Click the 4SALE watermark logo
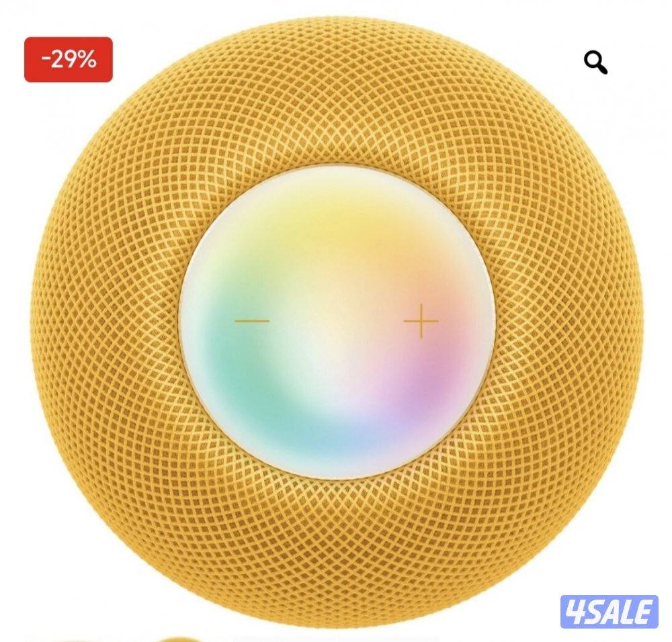 tap(609, 612)
